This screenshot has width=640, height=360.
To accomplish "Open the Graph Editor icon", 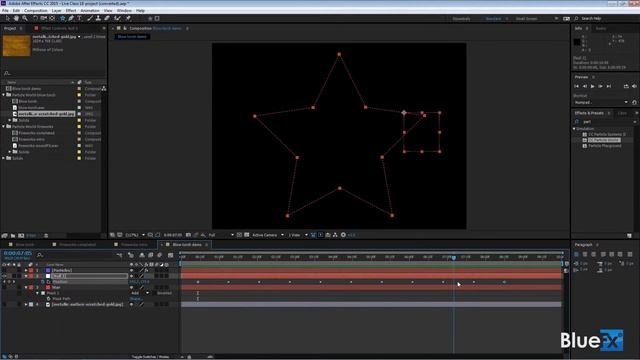I will tap(171, 255).
